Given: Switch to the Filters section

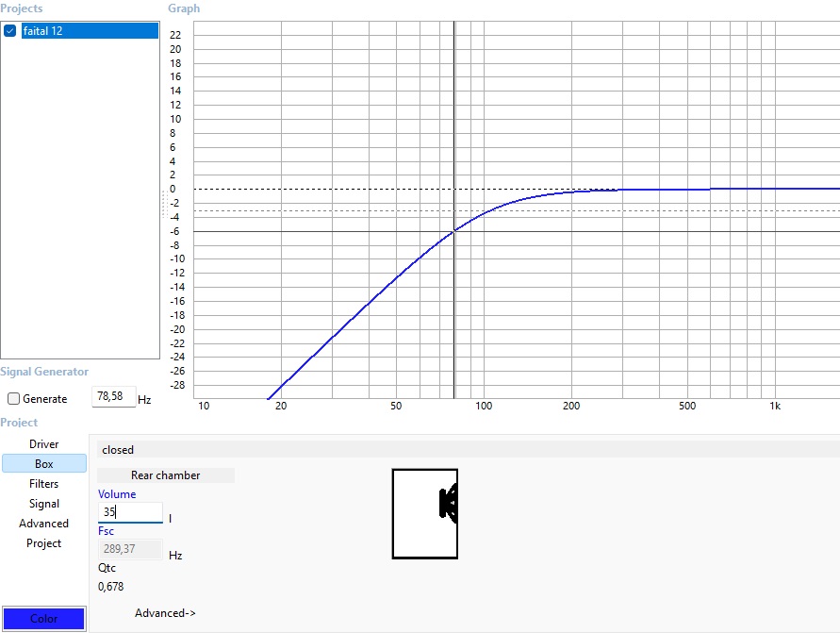Looking at the screenshot, I should [44, 484].
